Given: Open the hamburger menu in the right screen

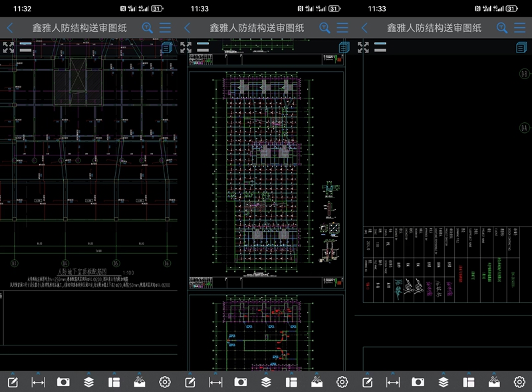Looking at the screenshot, I should pos(519,28).
